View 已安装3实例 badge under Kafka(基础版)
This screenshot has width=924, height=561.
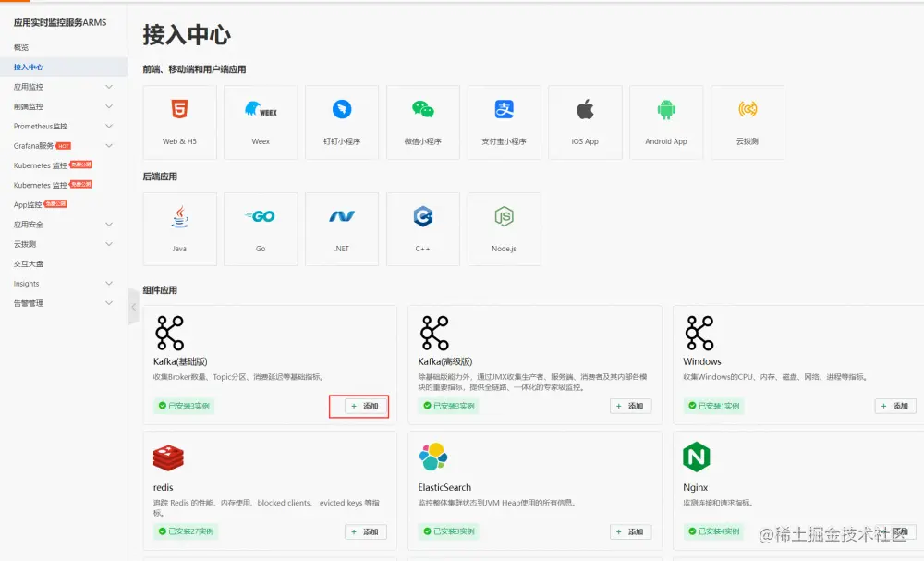[x=184, y=406]
